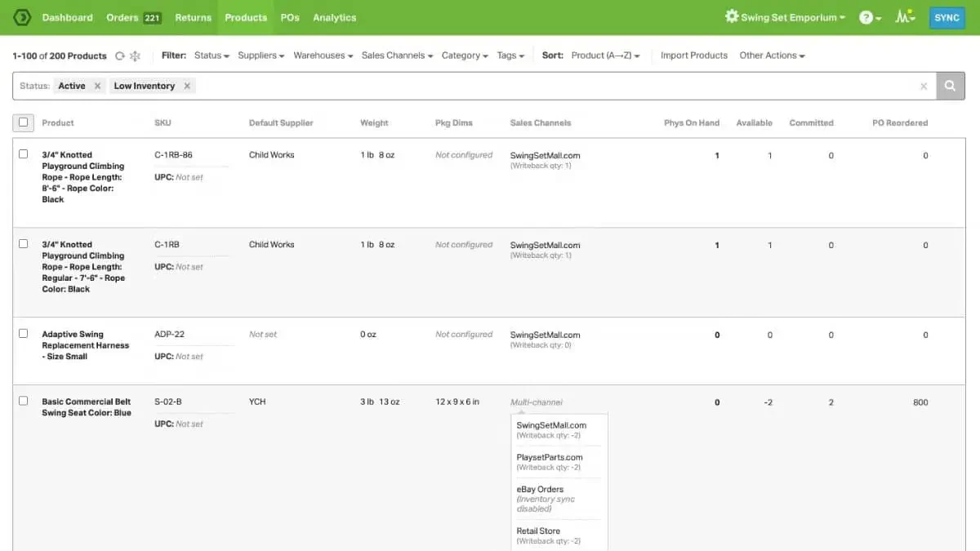Screen dimensions: 980x551
Task: Click the 800 PO Reordered value
Action: (x=920, y=402)
